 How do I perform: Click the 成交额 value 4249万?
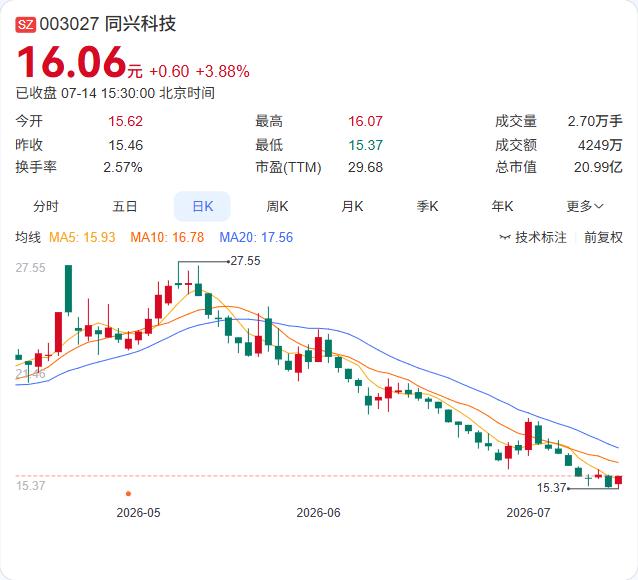coord(600,145)
